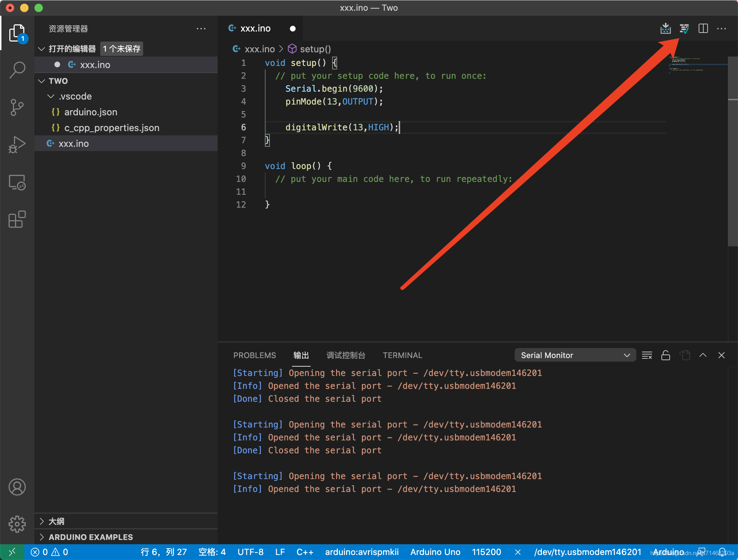738x560 pixels.
Task: Open Remote Explorer in activity bar
Action: [x=17, y=182]
